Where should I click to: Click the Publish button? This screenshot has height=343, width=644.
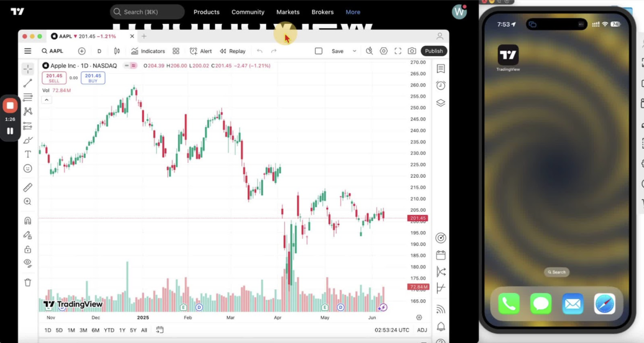click(x=434, y=51)
